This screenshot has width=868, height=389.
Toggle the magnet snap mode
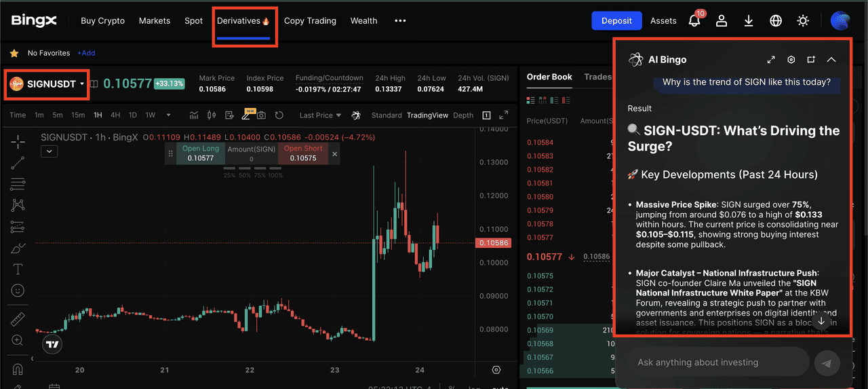(18, 370)
